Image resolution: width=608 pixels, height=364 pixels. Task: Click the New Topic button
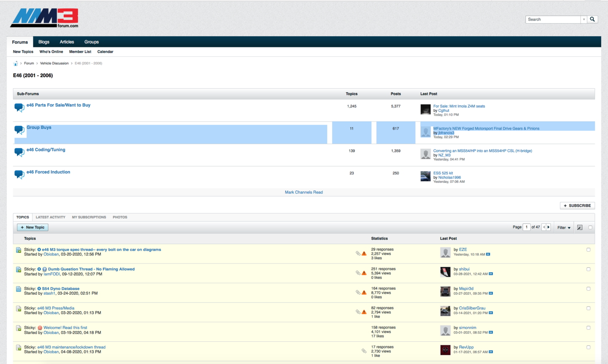(x=33, y=227)
